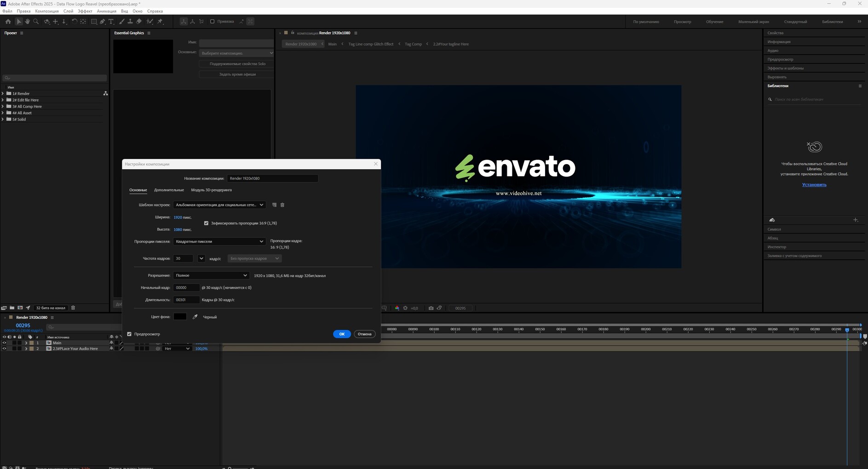Open Выберите композицию dropdown
The height and width of the screenshot is (469, 868).
coord(236,53)
